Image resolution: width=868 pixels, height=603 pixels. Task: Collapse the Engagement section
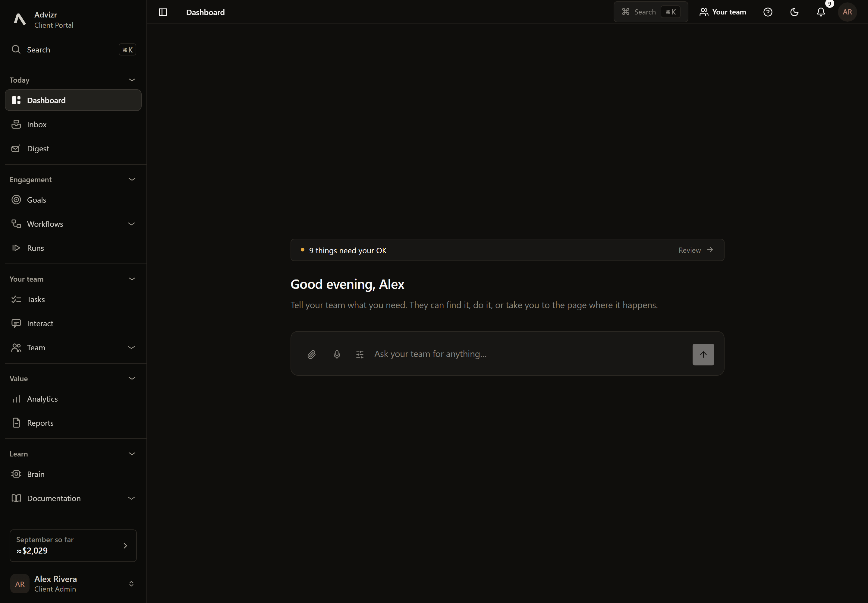[132, 179]
